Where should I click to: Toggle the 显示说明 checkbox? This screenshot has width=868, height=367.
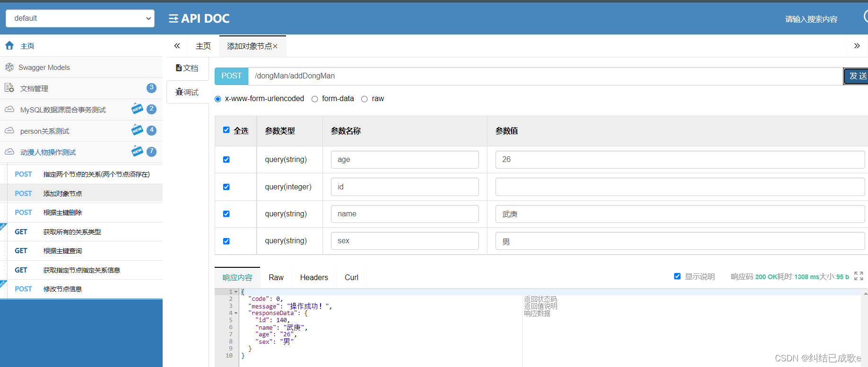tap(677, 276)
